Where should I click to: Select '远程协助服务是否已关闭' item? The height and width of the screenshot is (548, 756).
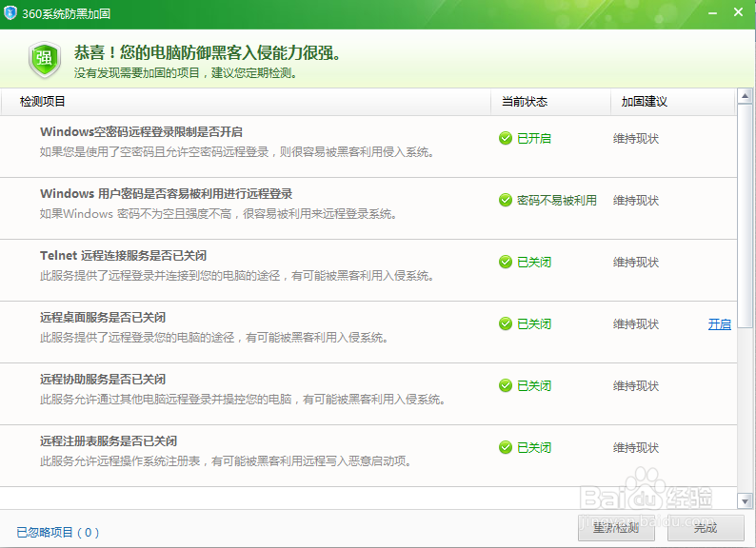pyautogui.click(x=368, y=394)
